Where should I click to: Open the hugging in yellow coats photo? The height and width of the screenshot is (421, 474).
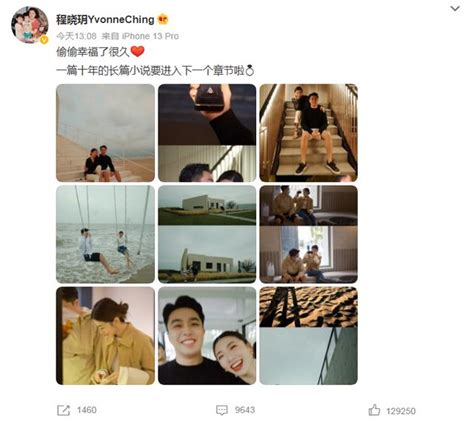105,336
